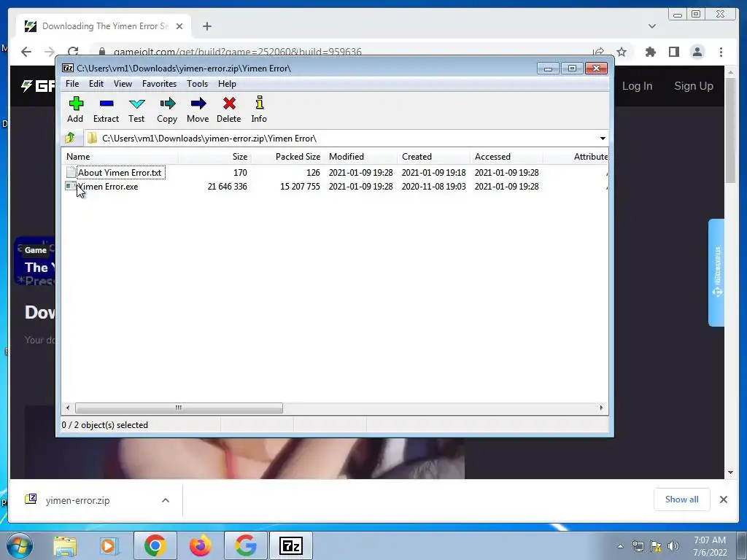This screenshot has height=560, width=747.
Task: Click the horizontal scrollbar left arrow
Action: [68, 408]
